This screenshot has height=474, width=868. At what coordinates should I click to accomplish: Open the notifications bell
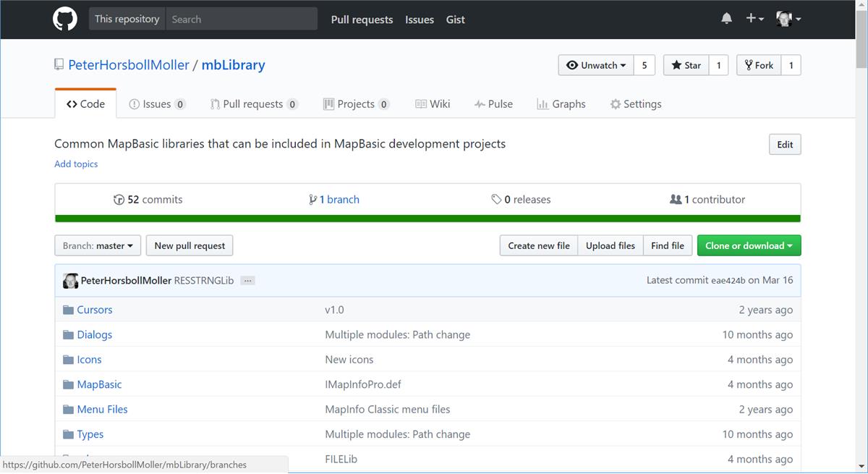coord(726,19)
